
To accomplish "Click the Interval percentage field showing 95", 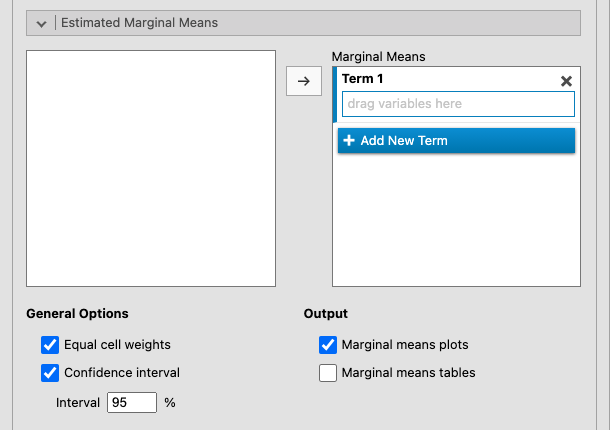I will [132, 403].
